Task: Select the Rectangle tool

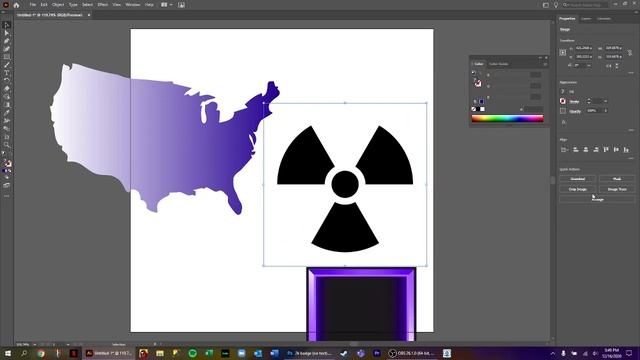Action: click(x=6, y=57)
